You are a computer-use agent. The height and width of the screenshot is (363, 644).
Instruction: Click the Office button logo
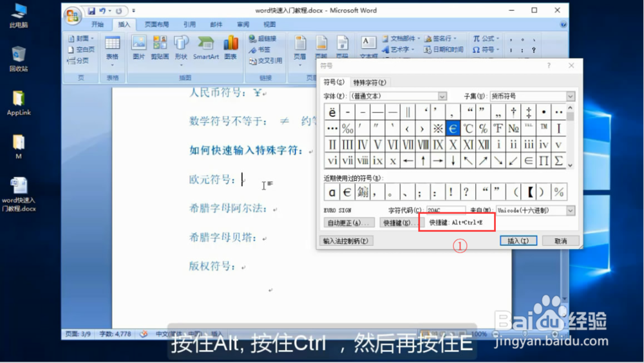pos(72,15)
